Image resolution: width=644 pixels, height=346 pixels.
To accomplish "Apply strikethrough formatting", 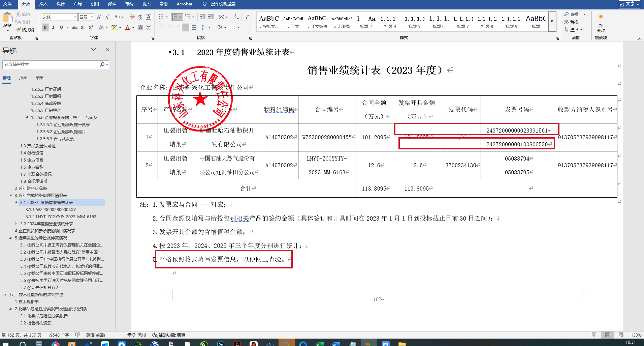I will [75, 27].
